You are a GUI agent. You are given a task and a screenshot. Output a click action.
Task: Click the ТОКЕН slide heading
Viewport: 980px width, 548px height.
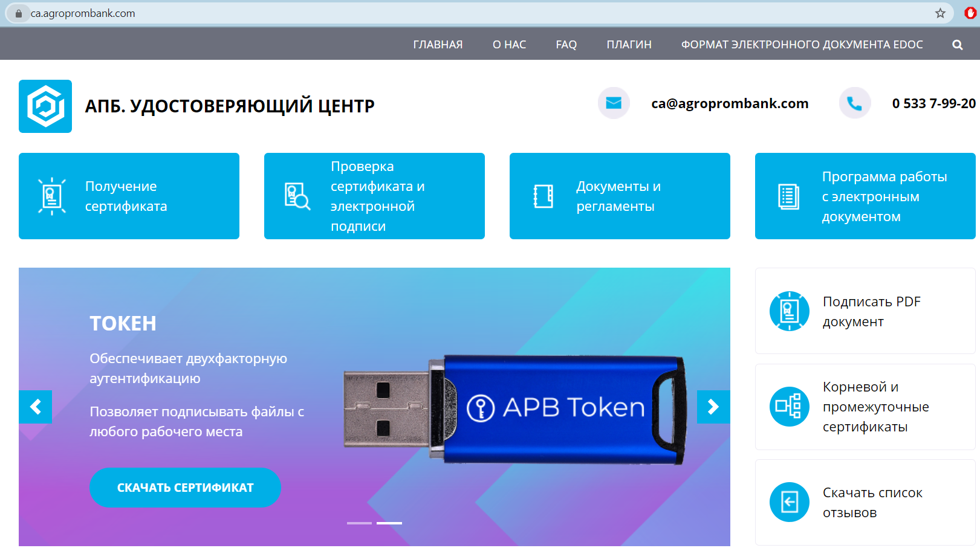pos(123,324)
